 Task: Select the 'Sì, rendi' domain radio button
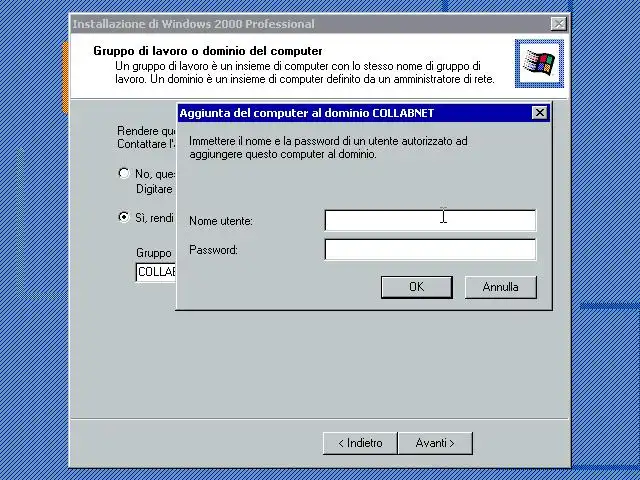coord(124,217)
